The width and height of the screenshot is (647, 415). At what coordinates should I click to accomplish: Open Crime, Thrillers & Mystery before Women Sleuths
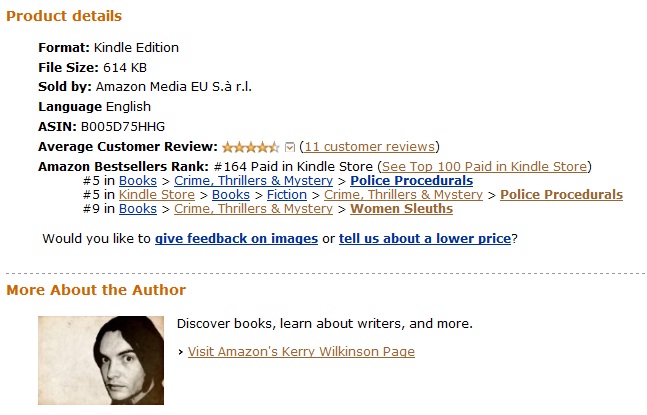pyautogui.click(x=253, y=209)
